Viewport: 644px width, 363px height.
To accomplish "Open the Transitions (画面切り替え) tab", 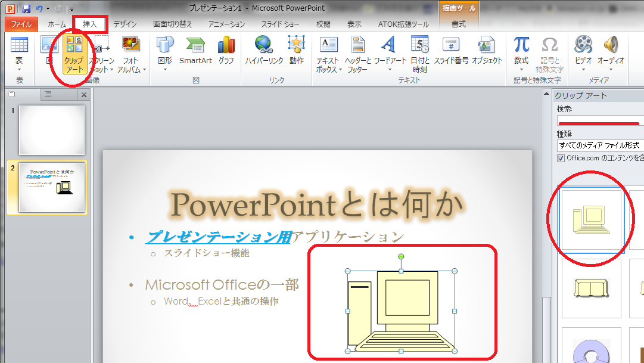I will pos(173,24).
